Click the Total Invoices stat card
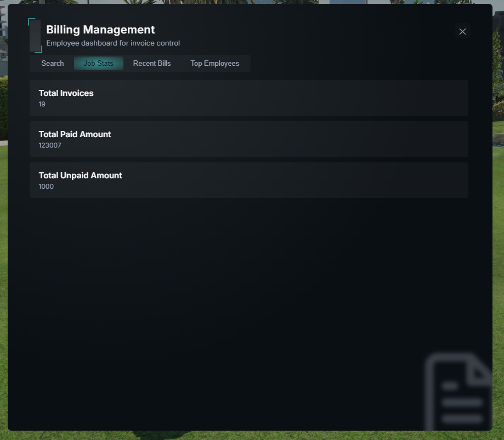This screenshot has width=504, height=440. coord(249,98)
